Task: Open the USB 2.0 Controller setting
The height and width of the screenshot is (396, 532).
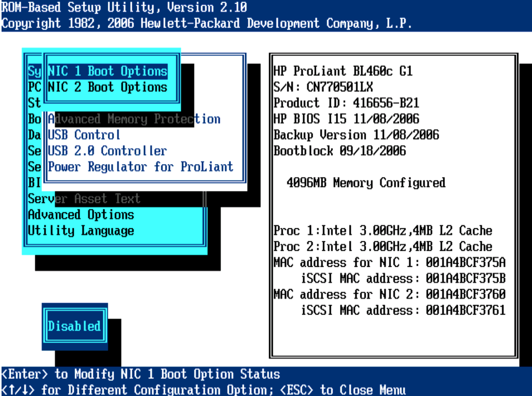Action: [107, 151]
